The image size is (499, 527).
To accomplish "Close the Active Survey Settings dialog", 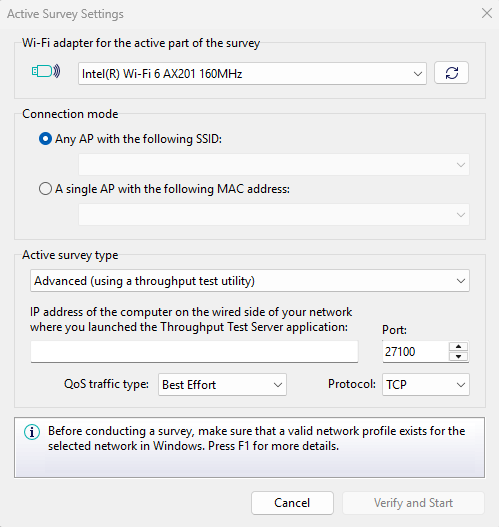I will (x=487, y=13).
